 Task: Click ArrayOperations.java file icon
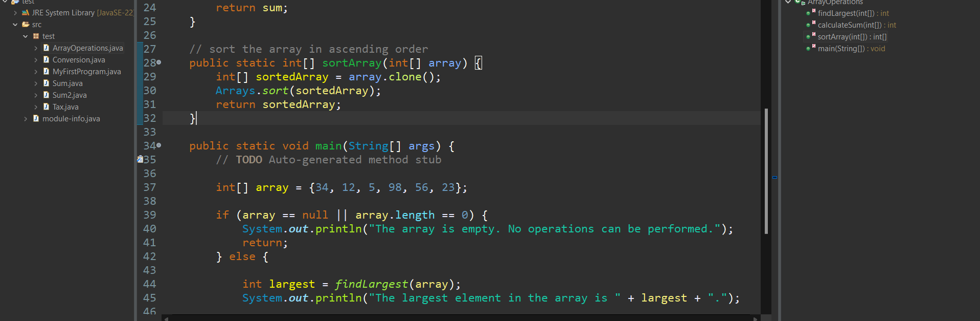[x=46, y=48]
